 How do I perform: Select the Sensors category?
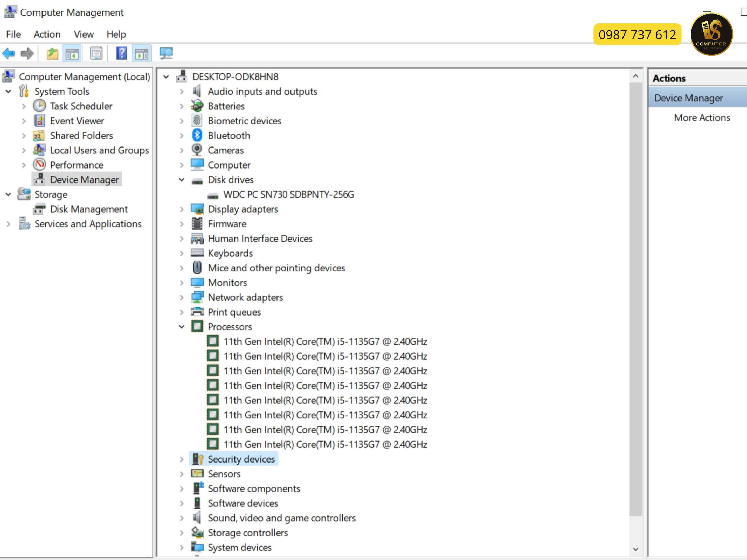(x=224, y=474)
